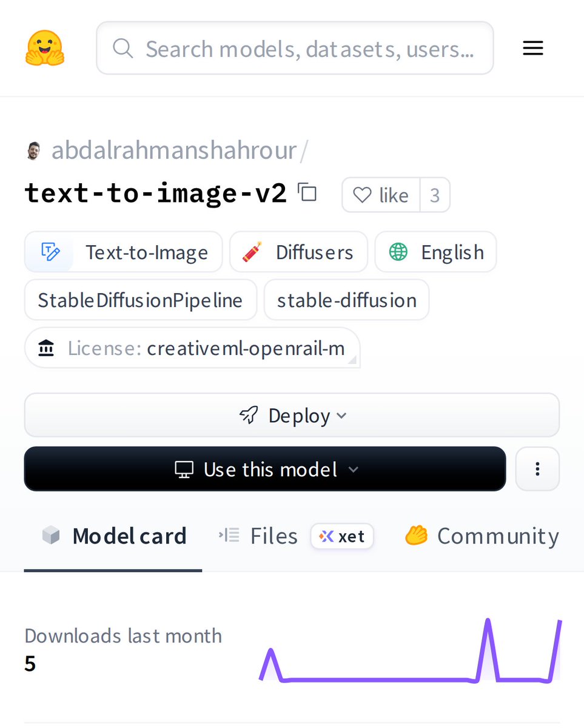Click the Text-to-Image task icon
Screen dimensions: 584x728
point(50,252)
